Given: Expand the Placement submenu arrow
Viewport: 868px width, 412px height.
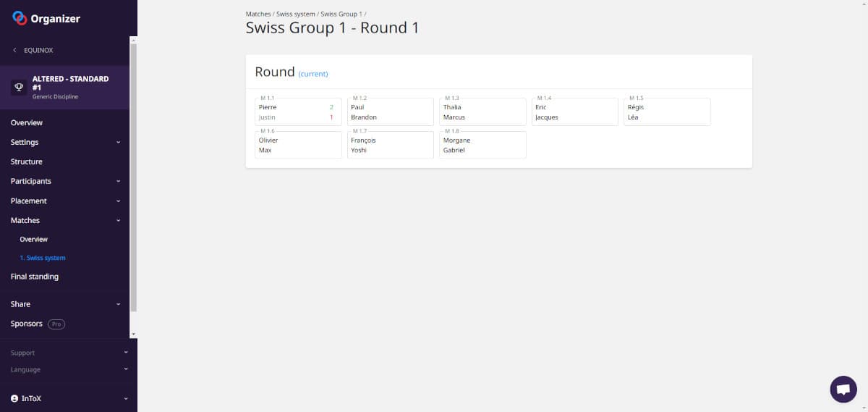Looking at the screenshot, I should 119,201.
